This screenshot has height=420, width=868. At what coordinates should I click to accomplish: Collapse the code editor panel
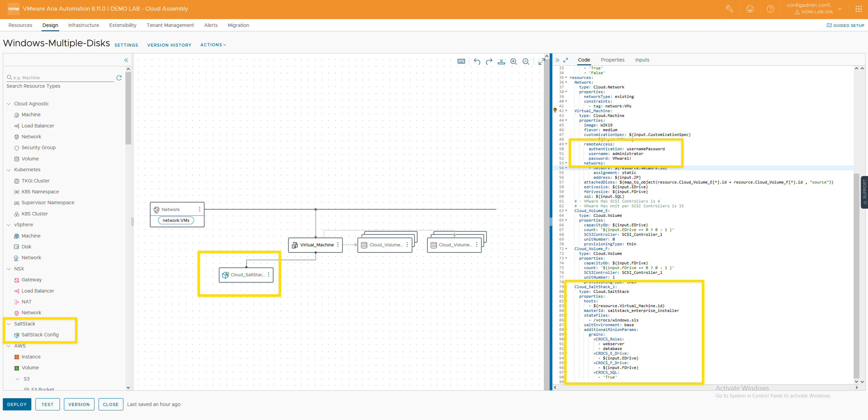tap(557, 60)
